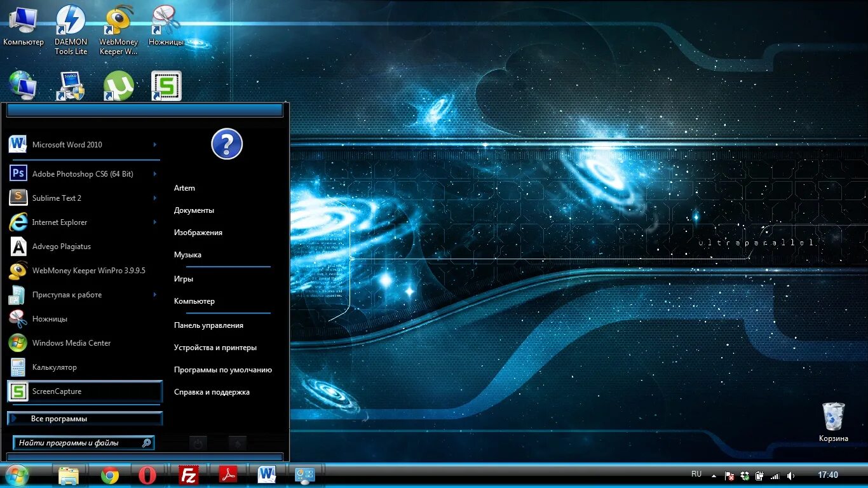Open Advego Plagiatus program
The width and height of the screenshot is (868, 488).
pyautogui.click(x=83, y=246)
